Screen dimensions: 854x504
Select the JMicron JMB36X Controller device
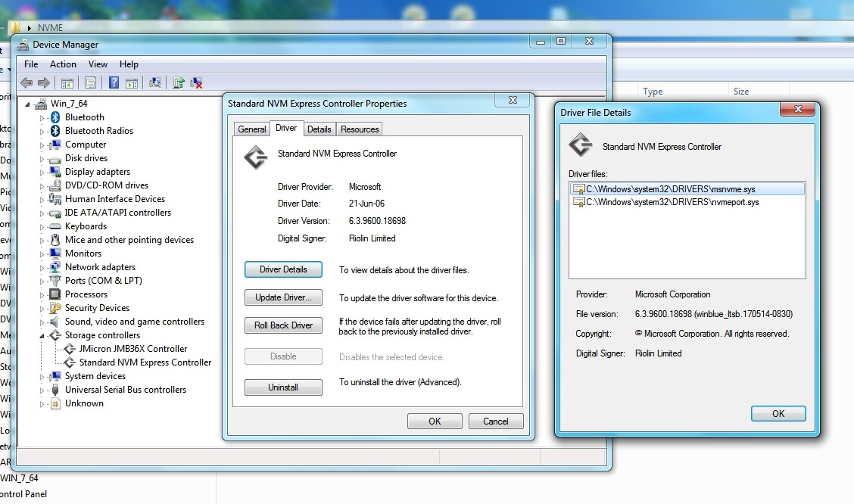pos(134,348)
